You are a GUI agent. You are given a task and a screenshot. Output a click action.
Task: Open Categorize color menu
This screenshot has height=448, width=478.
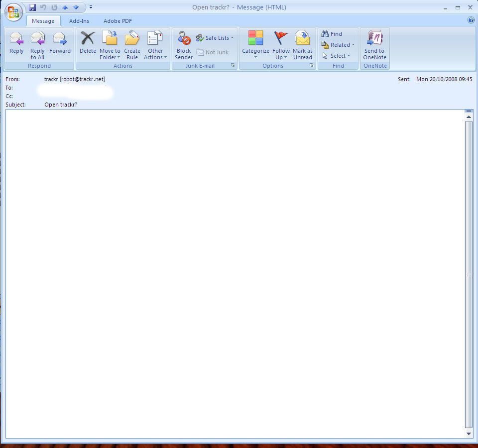click(255, 44)
